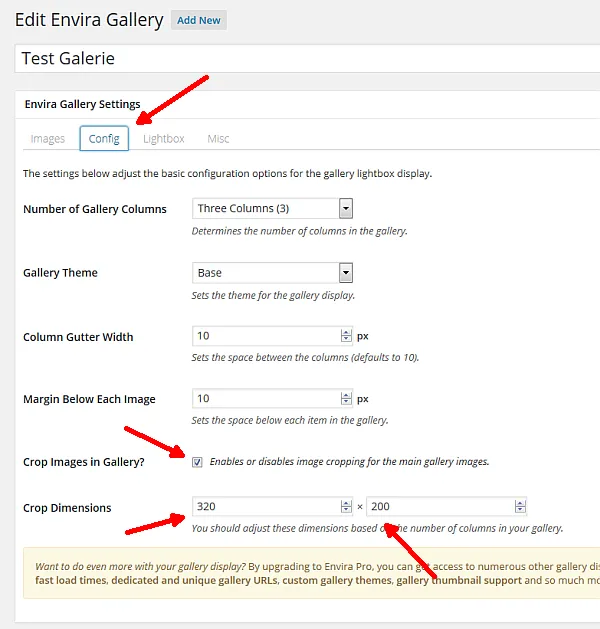
Task: Select the Three Columns (3) combo box
Action: pyautogui.click(x=272, y=209)
